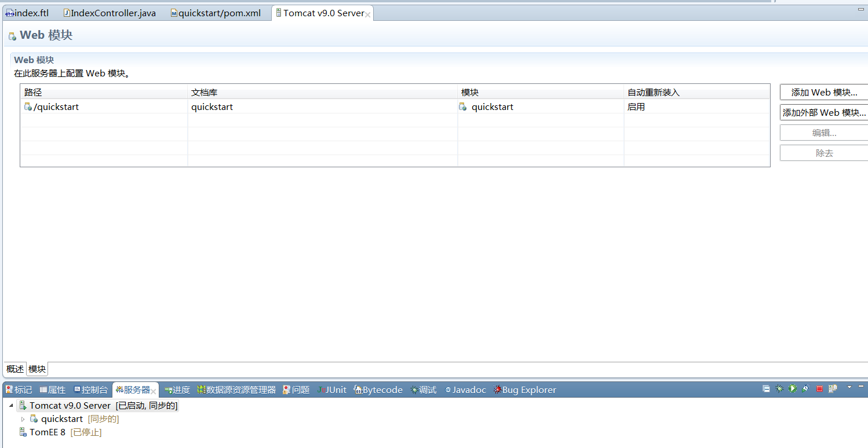This screenshot has width=868, height=448.
Task: Publish changes to the server
Action: [833, 388]
